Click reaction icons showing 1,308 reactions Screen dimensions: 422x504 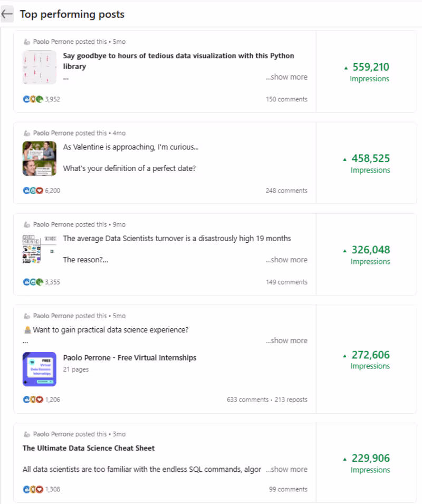(x=33, y=489)
